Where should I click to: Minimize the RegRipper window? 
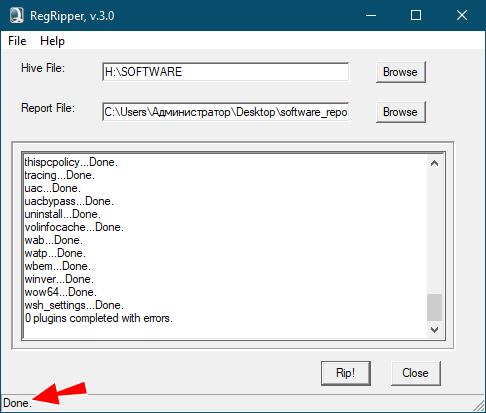[x=371, y=15]
